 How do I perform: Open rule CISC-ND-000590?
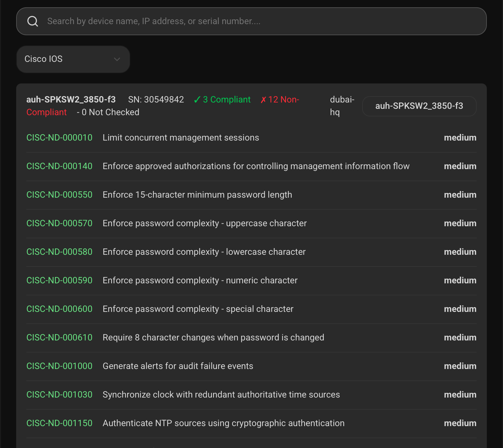tap(59, 280)
